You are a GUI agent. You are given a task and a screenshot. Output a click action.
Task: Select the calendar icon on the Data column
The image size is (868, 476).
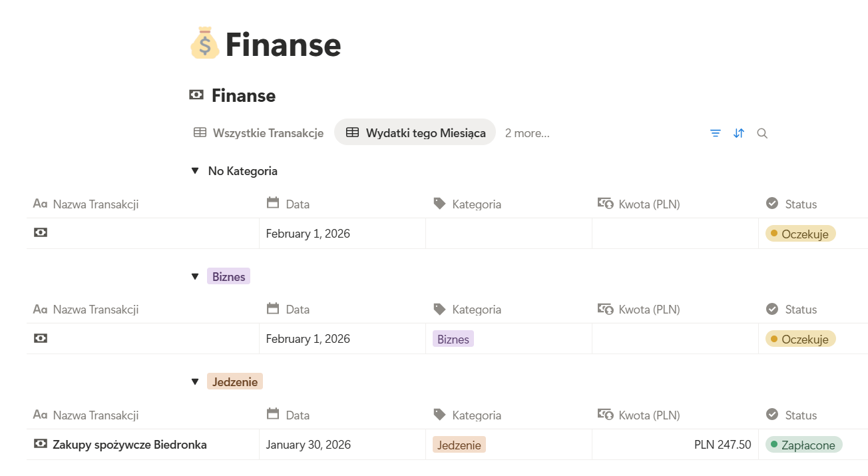[274, 204]
